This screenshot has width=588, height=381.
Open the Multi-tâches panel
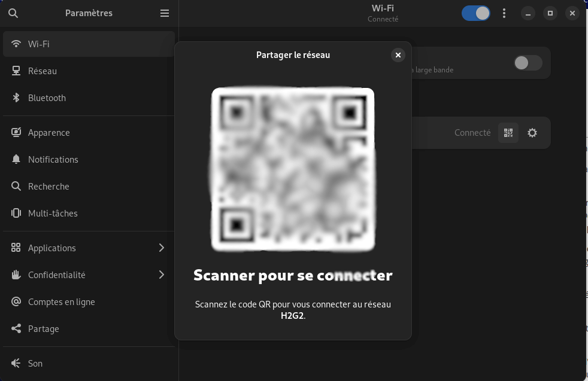(x=89, y=214)
